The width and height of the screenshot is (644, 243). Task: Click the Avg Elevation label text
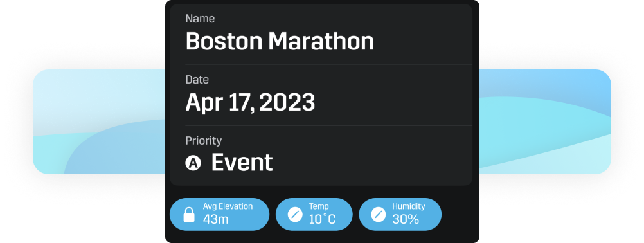(228, 206)
